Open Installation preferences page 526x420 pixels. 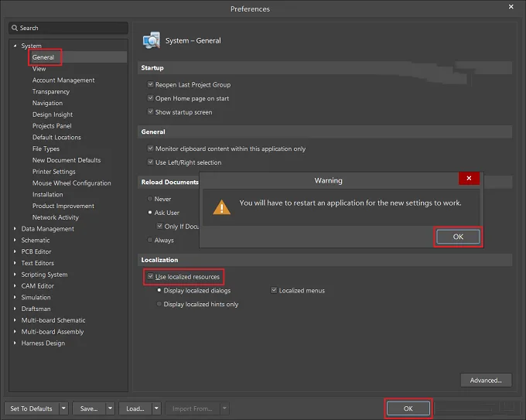coord(47,194)
